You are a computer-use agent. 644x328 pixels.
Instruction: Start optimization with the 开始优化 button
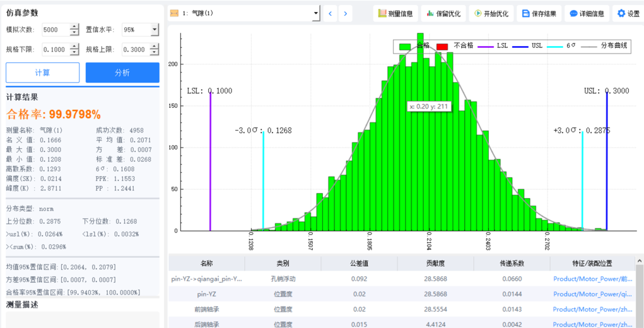[491, 13]
